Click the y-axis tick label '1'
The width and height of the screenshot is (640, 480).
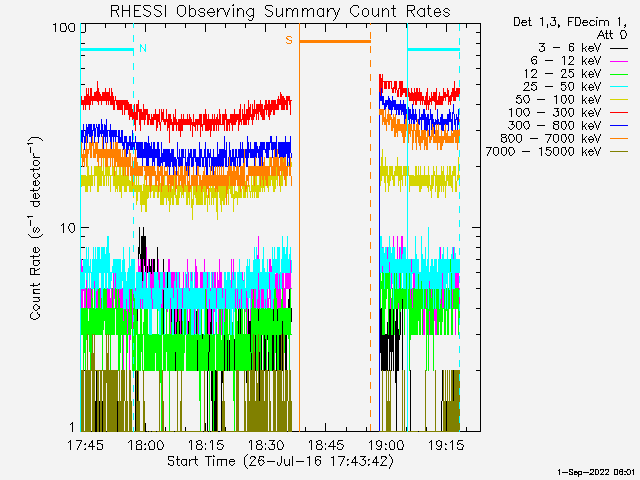click(x=73, y=427)
